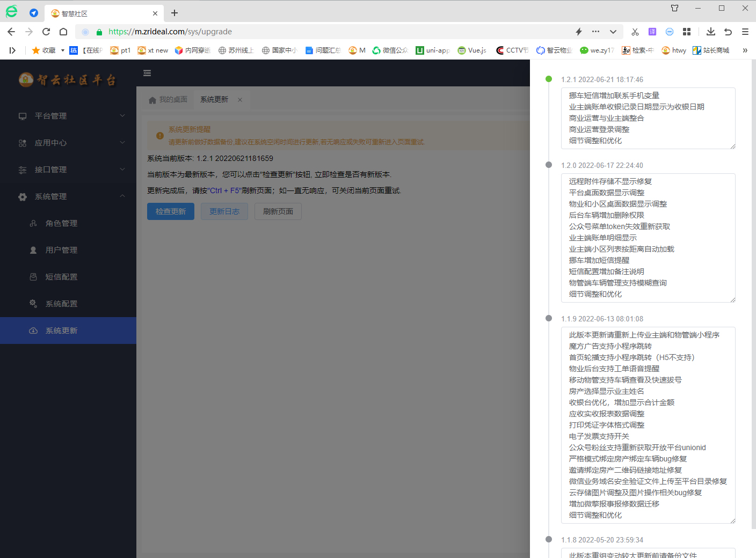Expand the address bar dropdown chevron

(613, 32)
